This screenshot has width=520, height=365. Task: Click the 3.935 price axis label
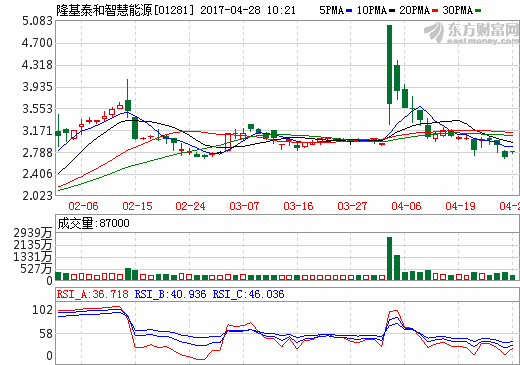coord(37,87)
